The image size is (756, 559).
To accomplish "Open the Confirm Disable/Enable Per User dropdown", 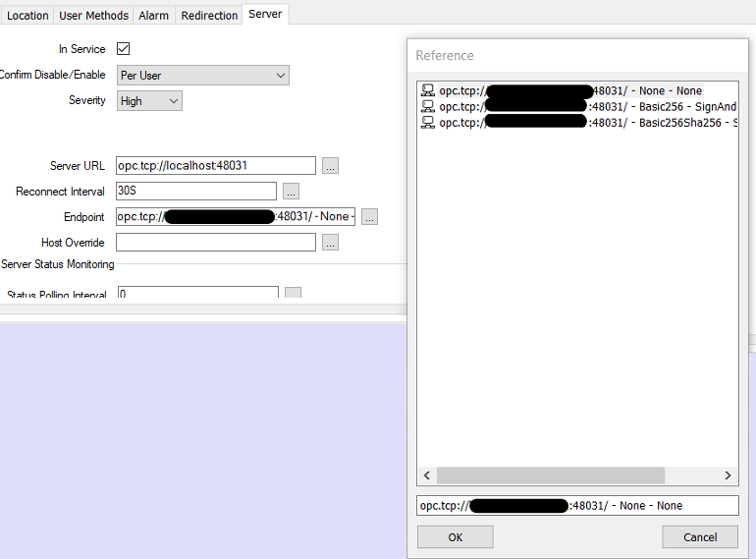I will [x=202, y=76].
